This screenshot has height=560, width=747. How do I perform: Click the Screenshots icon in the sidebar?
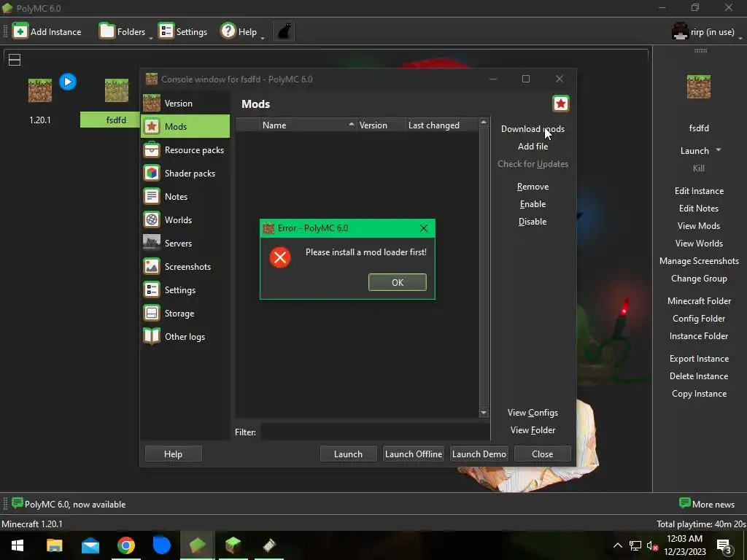point(152,267)
